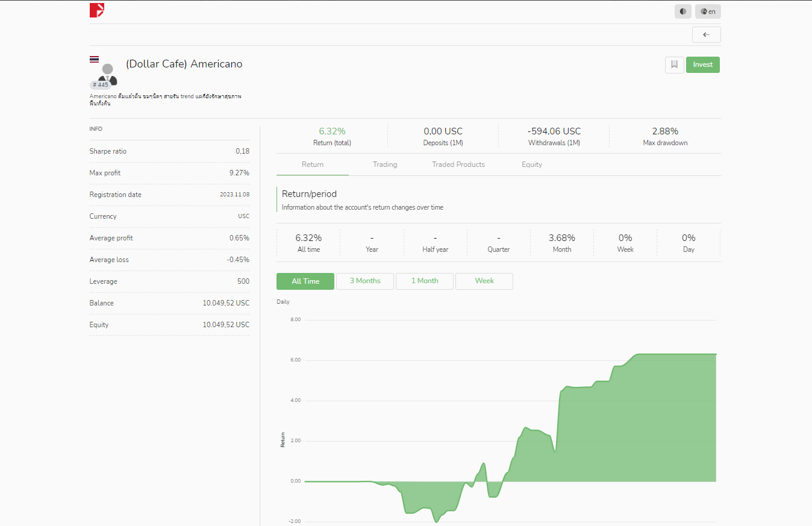Click the back arrow button
Screen dimensions: 812x526
point(707,35)
